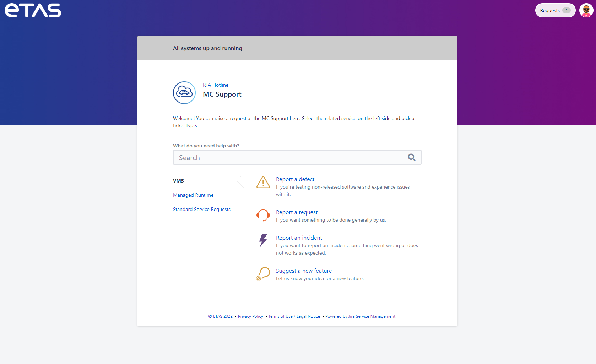
Task: Click the orange headset request icon
Action: 263,215
